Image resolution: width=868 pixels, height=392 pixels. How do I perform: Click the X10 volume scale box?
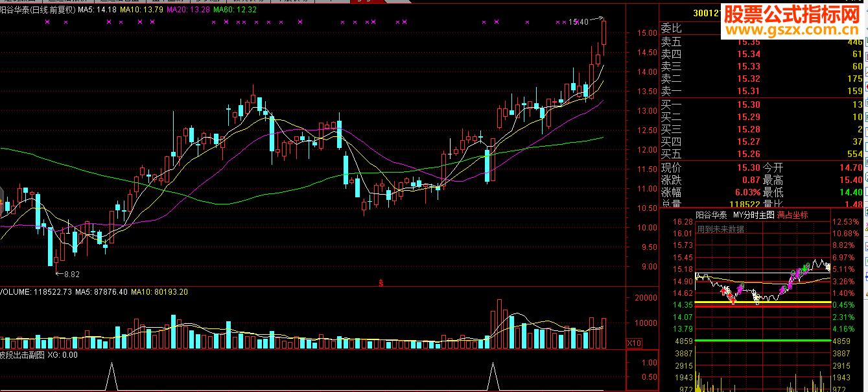pos(633,343)
